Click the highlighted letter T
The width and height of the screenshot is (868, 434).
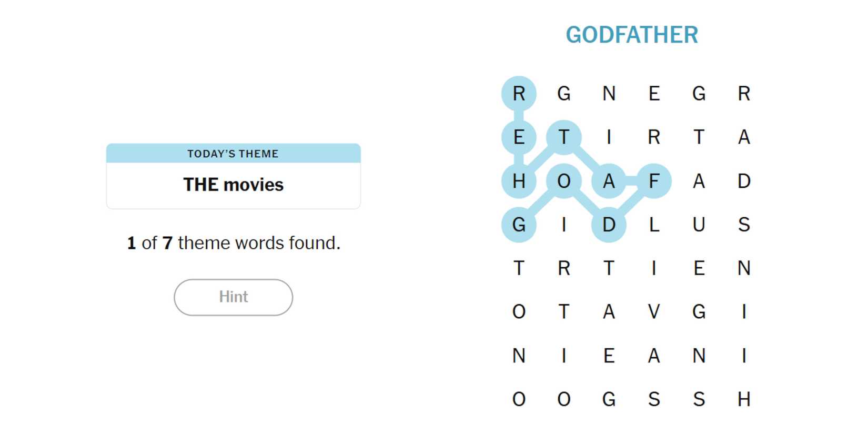pos(564,137)
